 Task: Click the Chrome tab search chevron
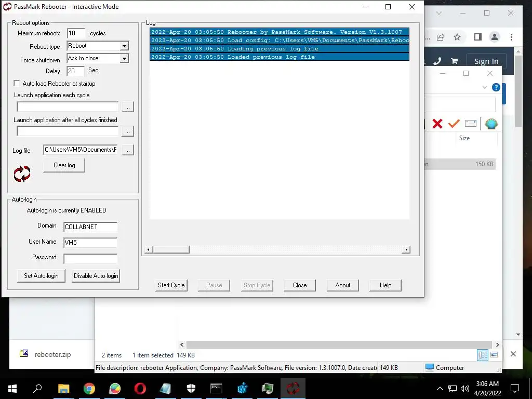click(x=438, y=13)
